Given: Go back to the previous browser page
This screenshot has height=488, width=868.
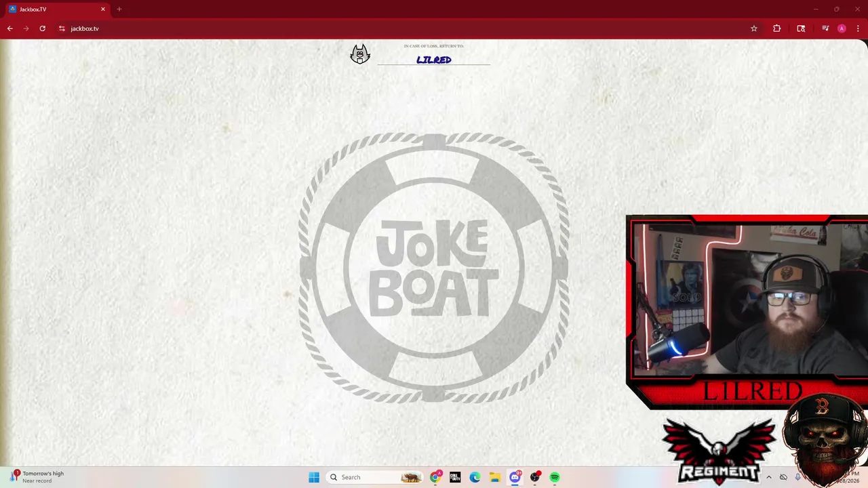Looking at the screenshot, I should pos(9,28).
